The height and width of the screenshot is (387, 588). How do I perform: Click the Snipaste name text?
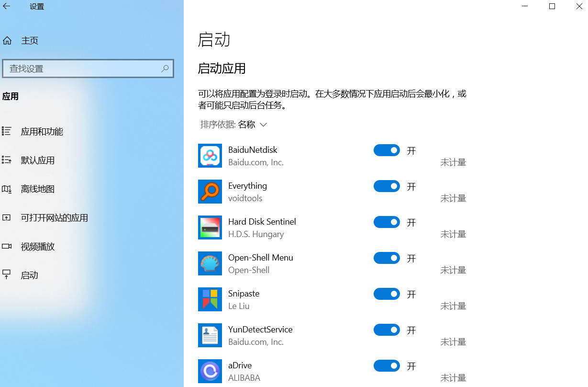(244, 294)
